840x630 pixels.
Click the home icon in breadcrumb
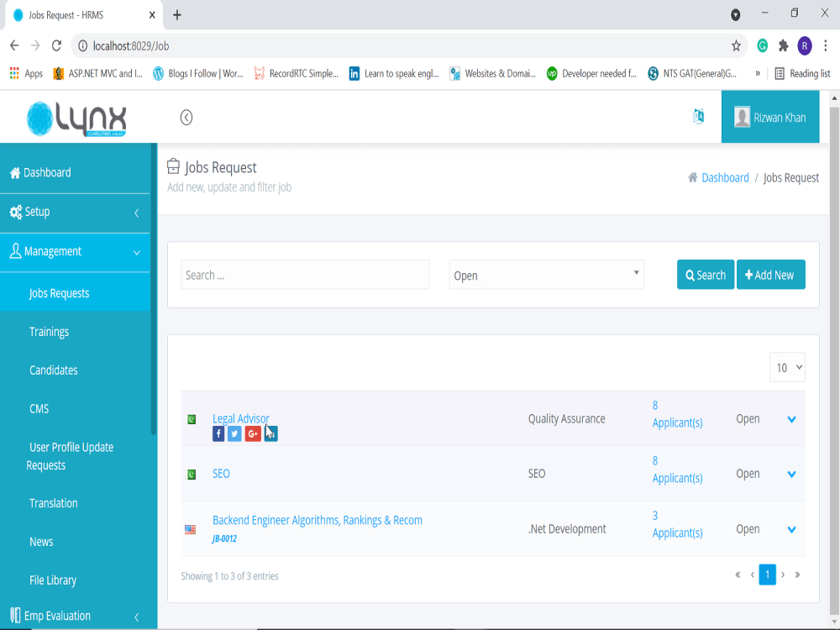pos(693,177)
